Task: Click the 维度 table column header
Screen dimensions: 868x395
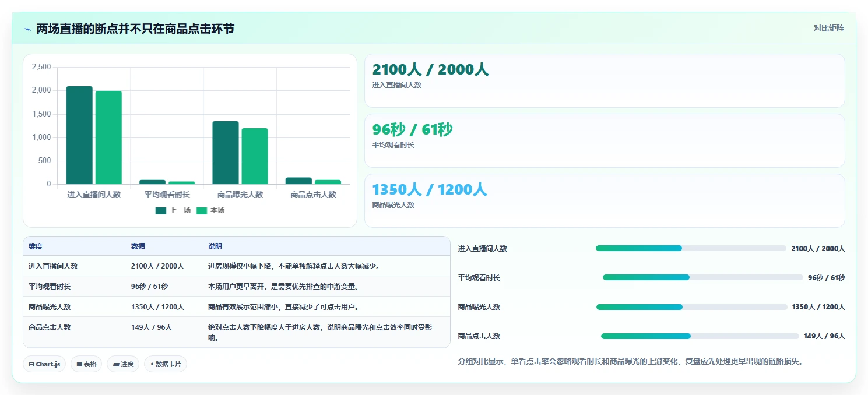Action: pyautogui.click(x=36, y=246)
